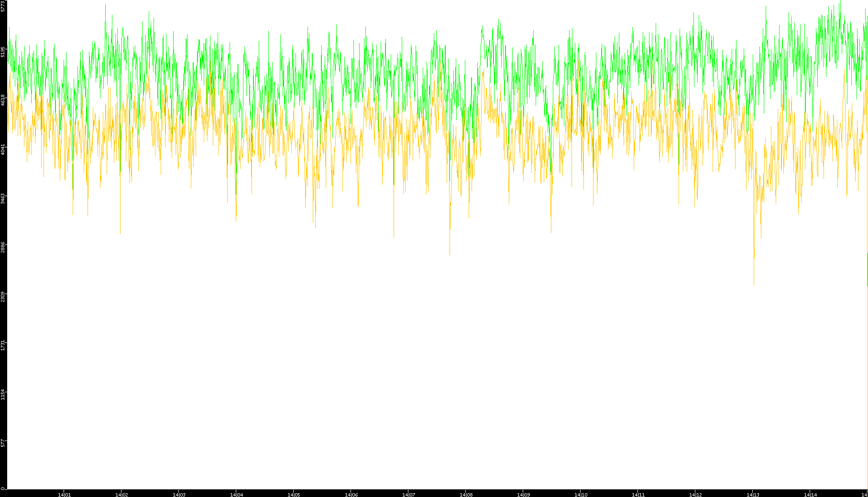Click the 1154 y-axis value label

[x=3, y=395]
